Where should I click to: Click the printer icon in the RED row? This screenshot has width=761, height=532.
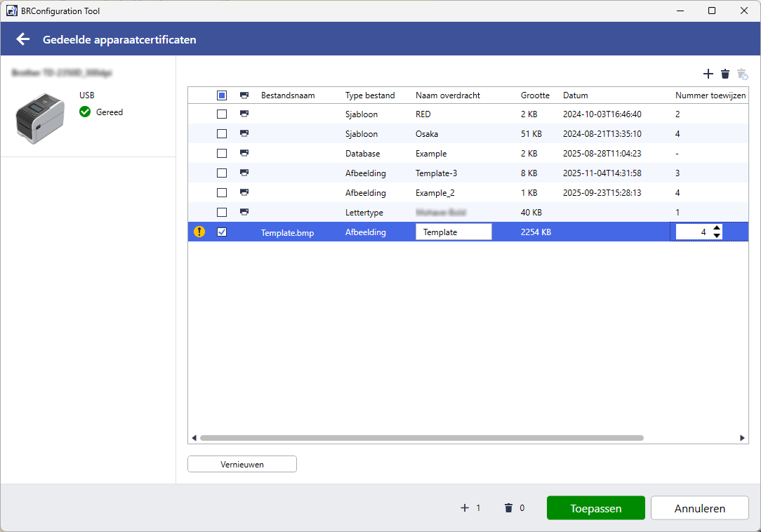244,114
